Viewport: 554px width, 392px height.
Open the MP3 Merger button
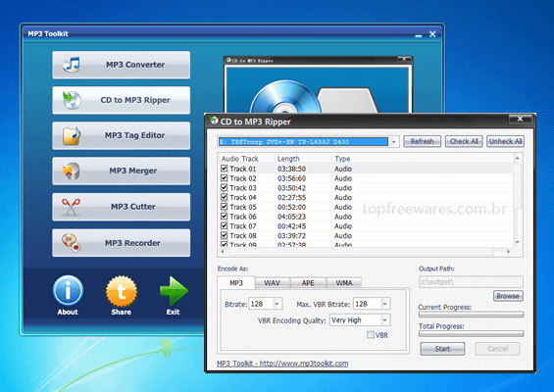pyautogui.click(x=122, y=171)
